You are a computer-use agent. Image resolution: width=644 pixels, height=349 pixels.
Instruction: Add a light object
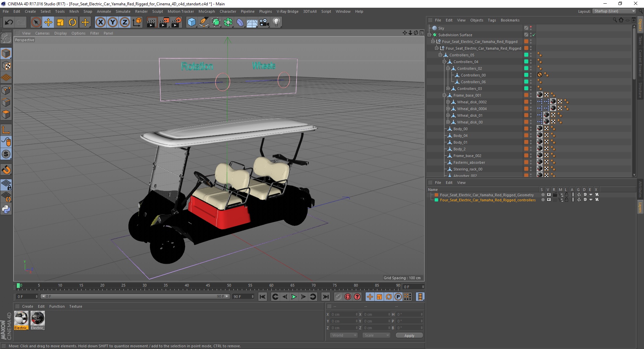[x=276, y=22]
